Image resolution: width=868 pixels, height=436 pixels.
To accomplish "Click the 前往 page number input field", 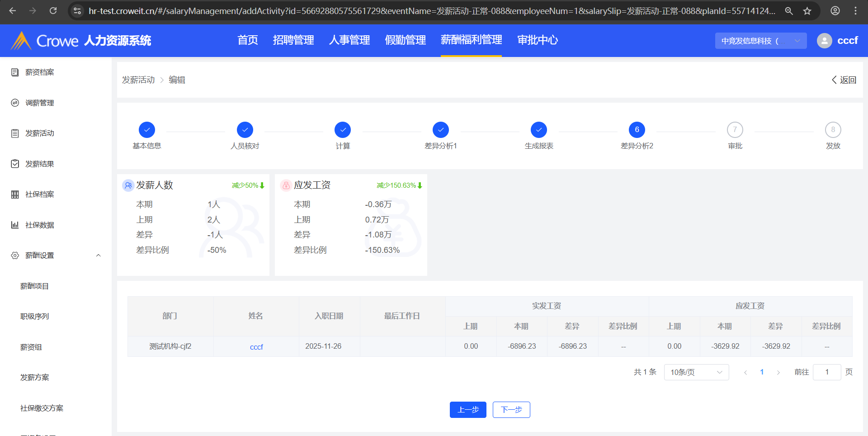I will click(826, 372).
